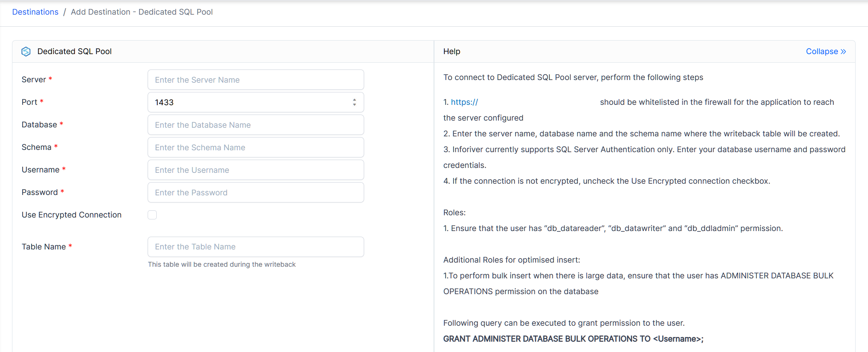This screenshot has height=352, width=868.
Task: Focus the Username field
Action: [256, 170]
